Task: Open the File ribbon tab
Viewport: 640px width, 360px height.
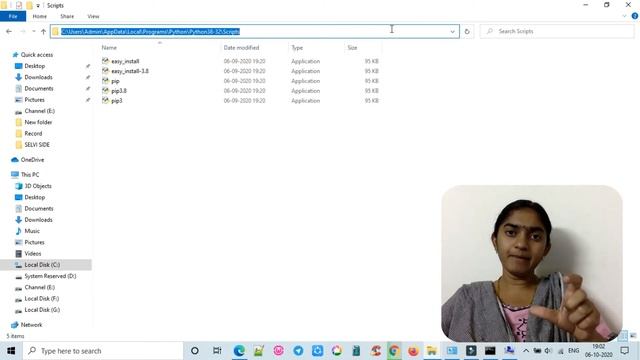Action: [x=13, y=16]
